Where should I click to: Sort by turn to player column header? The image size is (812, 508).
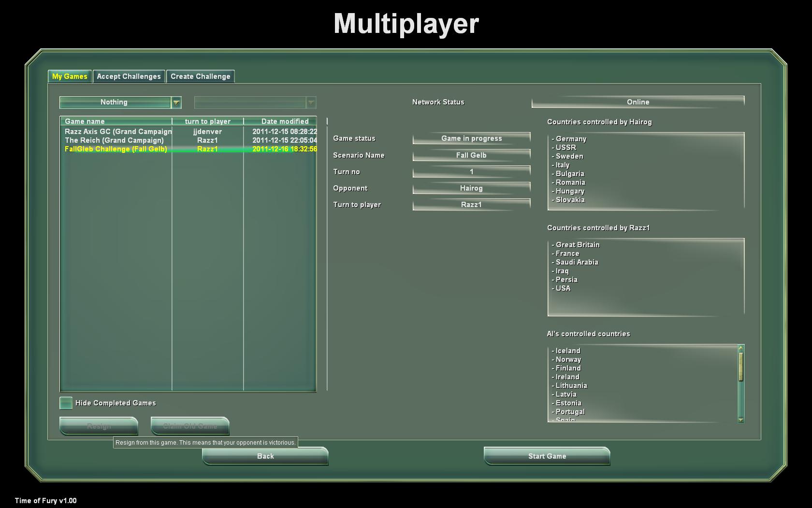[x=208, y=121]
